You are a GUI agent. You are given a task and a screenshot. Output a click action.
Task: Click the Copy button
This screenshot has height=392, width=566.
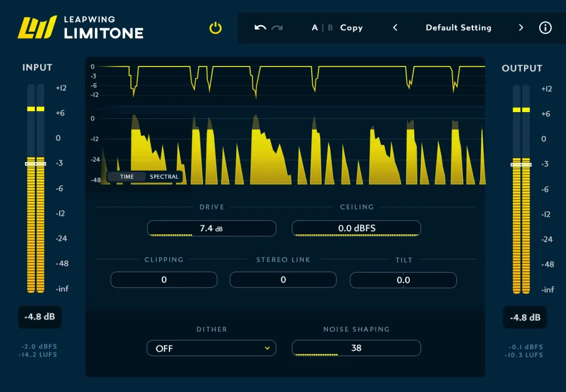click(351, 28)
